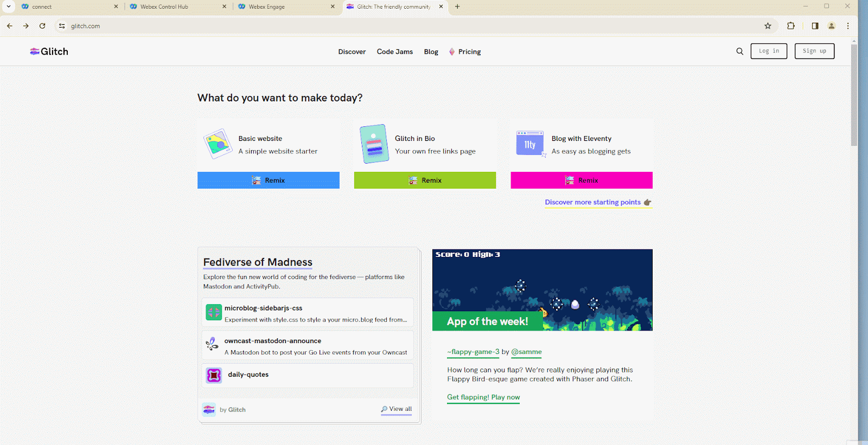Viewport: 868px width, 445px height.
Task: Go forward with the forward arrow
Action: [x=26, y=26]
